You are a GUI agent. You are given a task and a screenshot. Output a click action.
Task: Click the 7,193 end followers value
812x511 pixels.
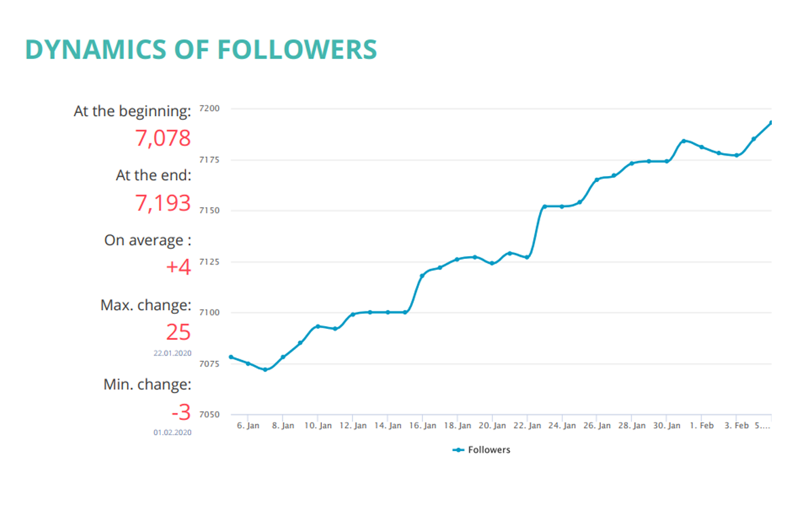click(x=163, y=202)
